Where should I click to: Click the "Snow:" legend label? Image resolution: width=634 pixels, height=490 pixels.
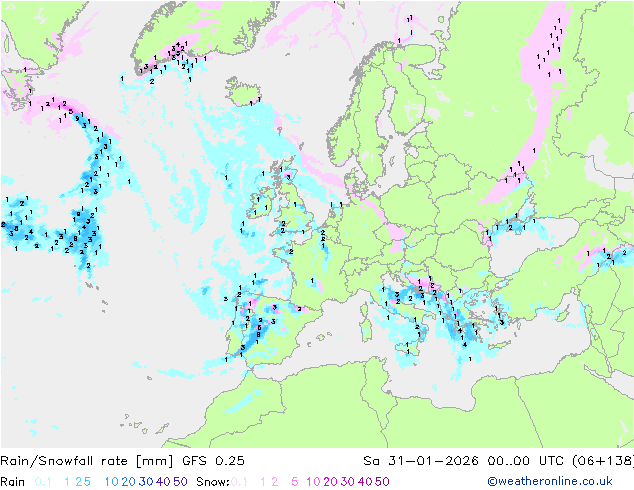point(213,482)
